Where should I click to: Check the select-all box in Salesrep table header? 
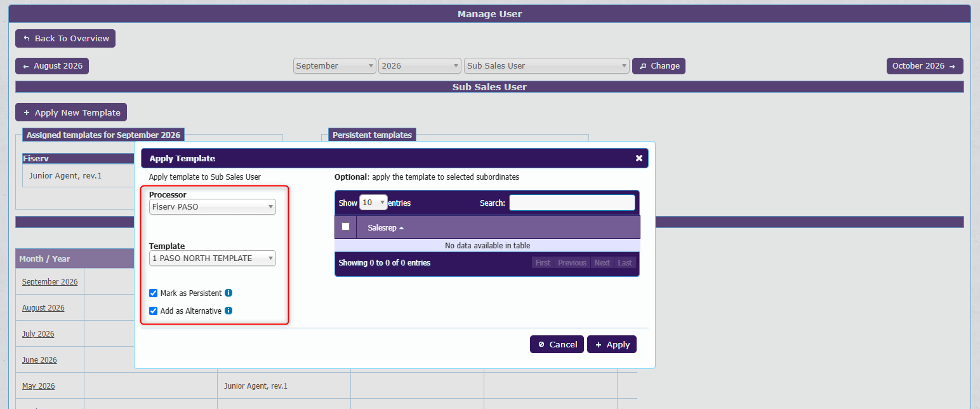(x=345, y=227)
